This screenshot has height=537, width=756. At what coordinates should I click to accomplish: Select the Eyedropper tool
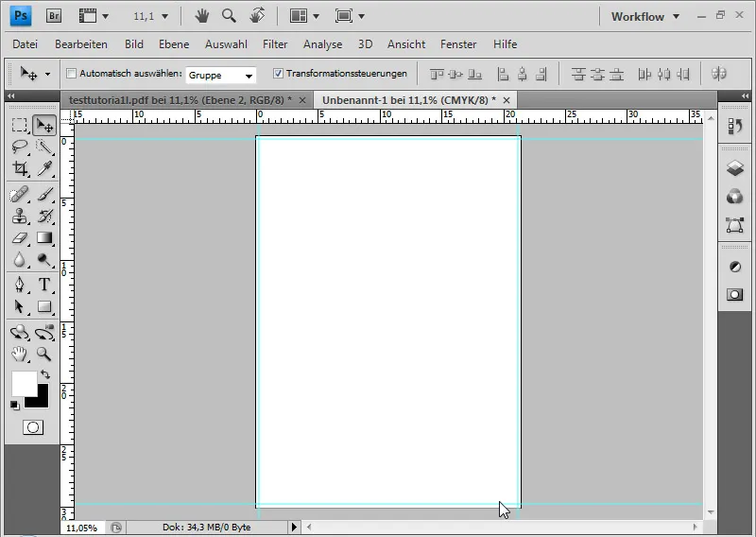click(44, 168)
